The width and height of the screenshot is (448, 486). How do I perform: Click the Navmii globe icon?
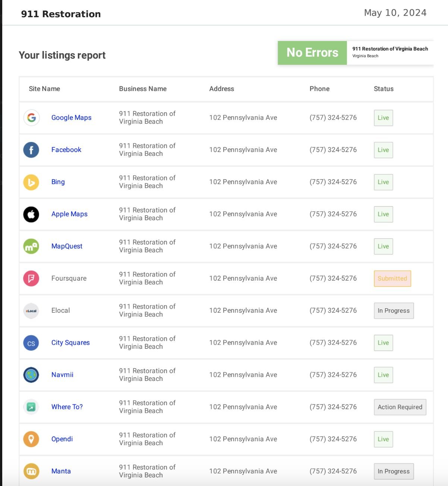click(31, 375)
